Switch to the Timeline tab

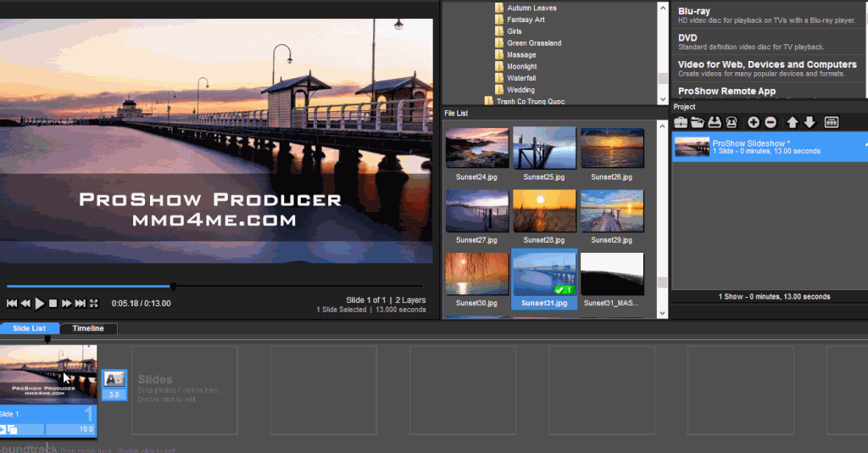(x=88, y=328)
